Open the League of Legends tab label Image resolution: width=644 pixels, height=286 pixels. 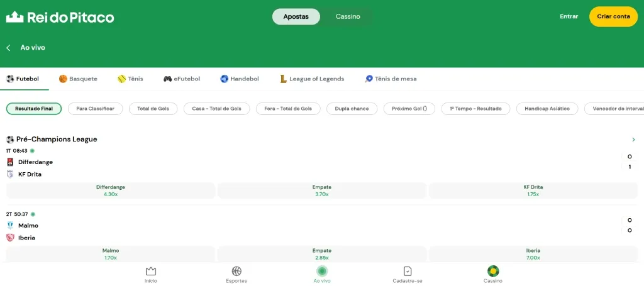pyautogui.click(x=317, y=79)
